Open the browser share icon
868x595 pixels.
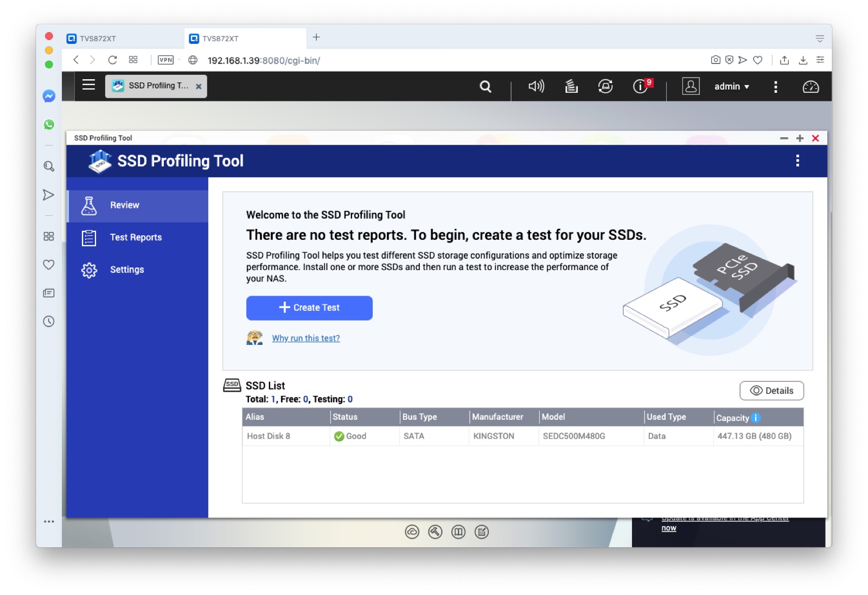coord(784,60)
